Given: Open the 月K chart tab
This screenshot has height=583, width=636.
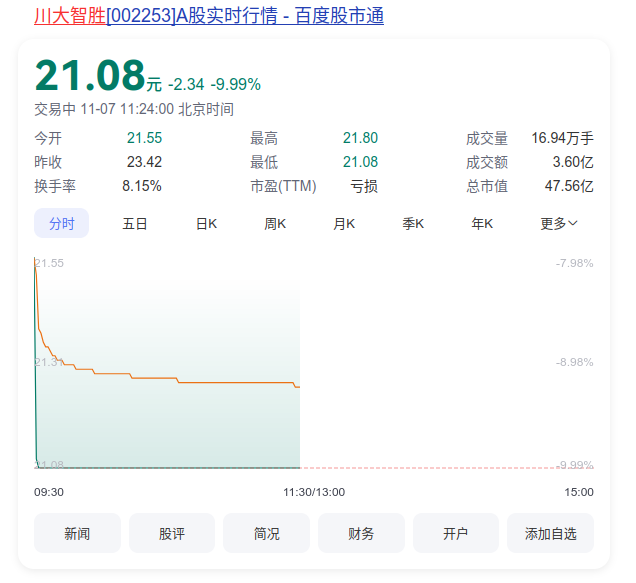Looking at the screenshot, I should click(344, 224).
